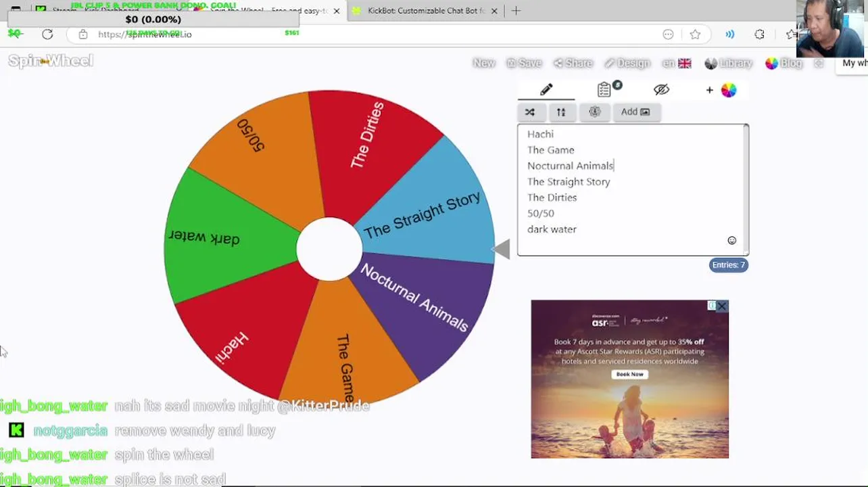Open the Blog link
The image size is (868, 487).
coord(783,63)
